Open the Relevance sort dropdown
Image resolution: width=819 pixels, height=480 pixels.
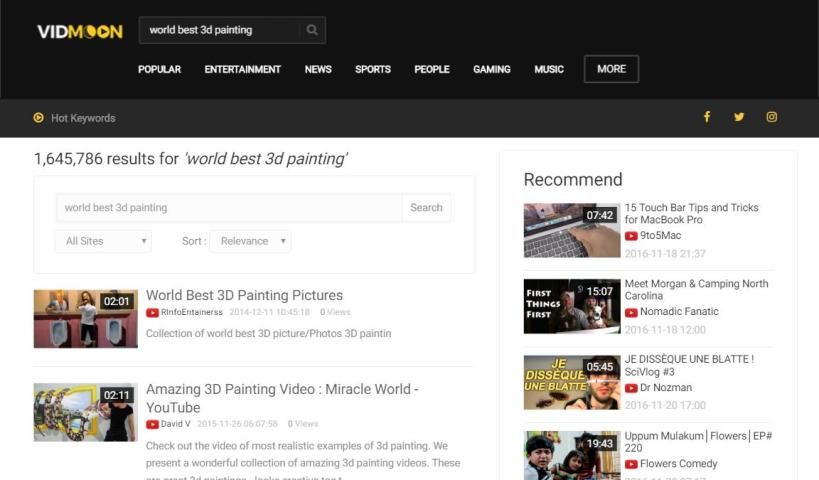pos(250,241)
